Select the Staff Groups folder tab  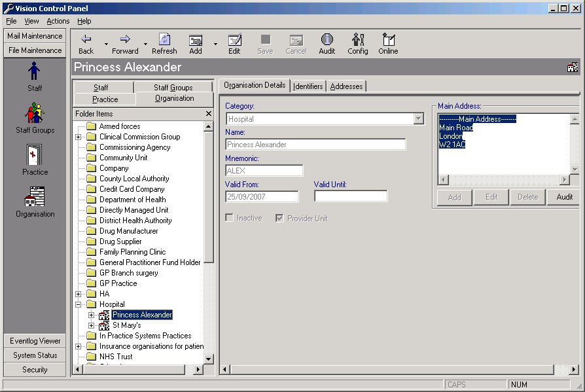173,87
